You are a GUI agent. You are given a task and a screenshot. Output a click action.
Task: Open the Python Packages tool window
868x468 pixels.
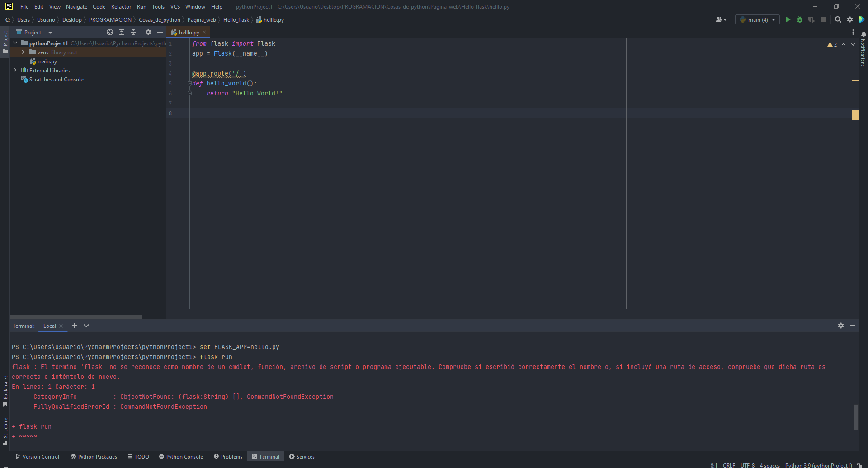point(94,457)
